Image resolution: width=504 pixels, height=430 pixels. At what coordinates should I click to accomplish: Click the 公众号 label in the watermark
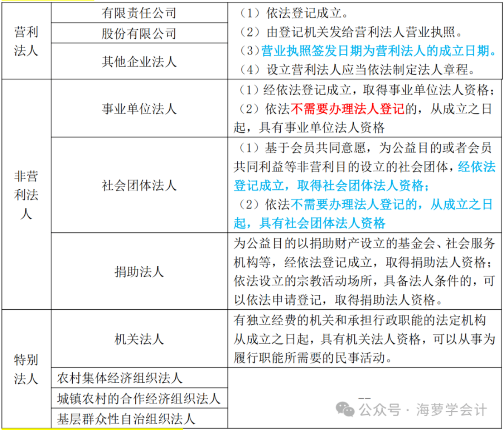pyautogui.click(x=379, y=410)
